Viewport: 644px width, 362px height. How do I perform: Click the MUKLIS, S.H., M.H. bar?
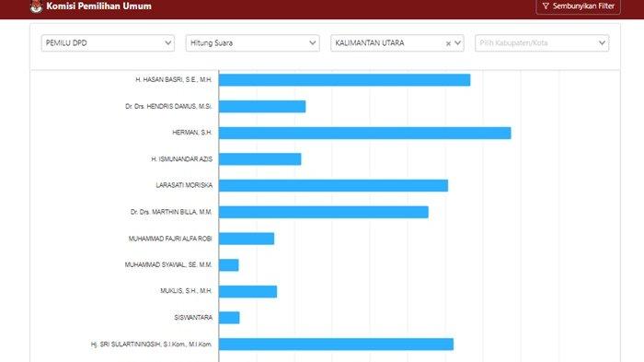[x=248, y=291]
